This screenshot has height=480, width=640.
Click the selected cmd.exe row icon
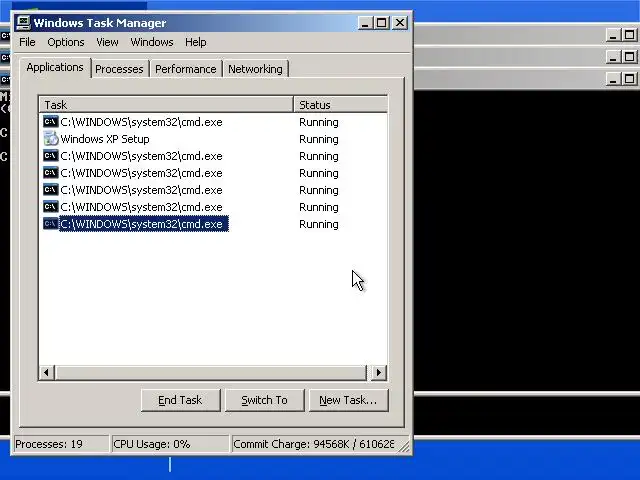tap(51, 224)
